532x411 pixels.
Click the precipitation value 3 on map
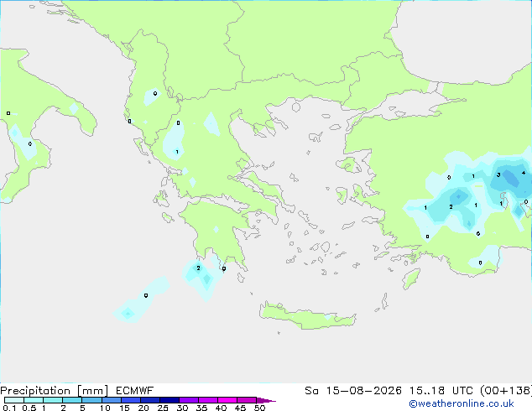click(x=498, y=175)
